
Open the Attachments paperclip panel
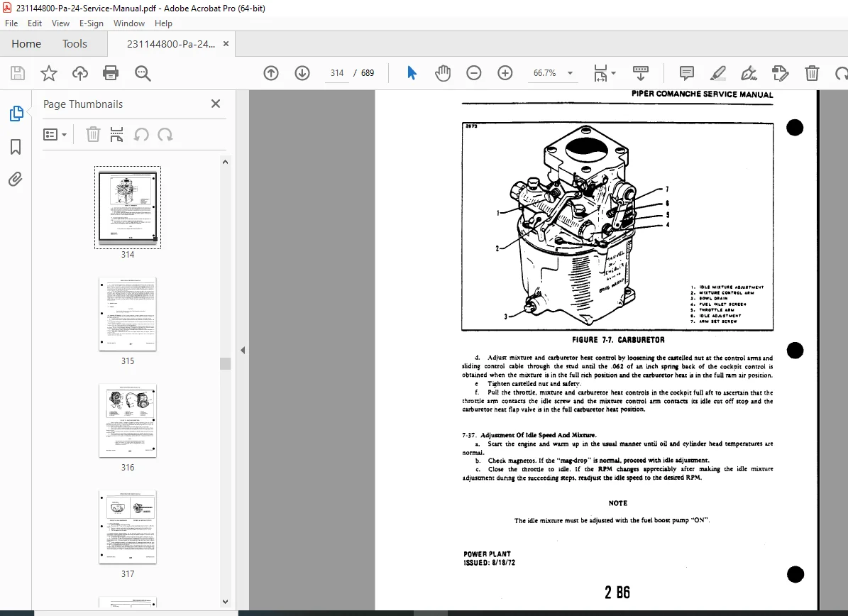click(15, 179)
